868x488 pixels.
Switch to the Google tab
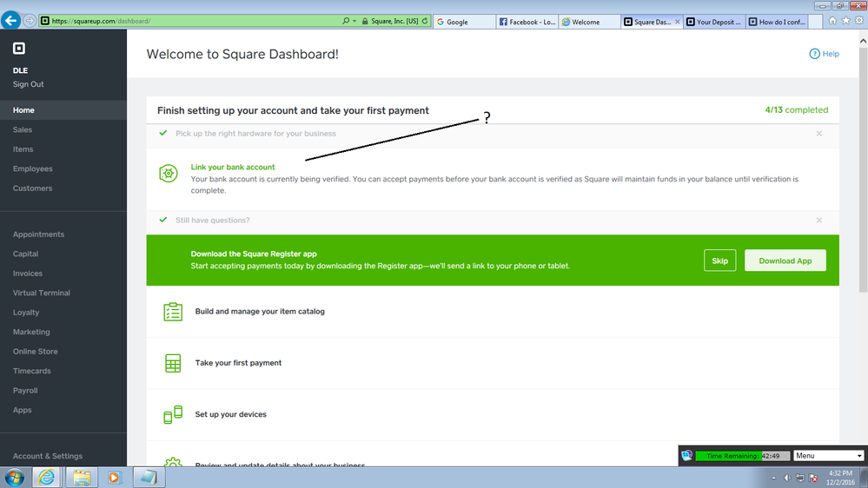(x=465, y=22)
